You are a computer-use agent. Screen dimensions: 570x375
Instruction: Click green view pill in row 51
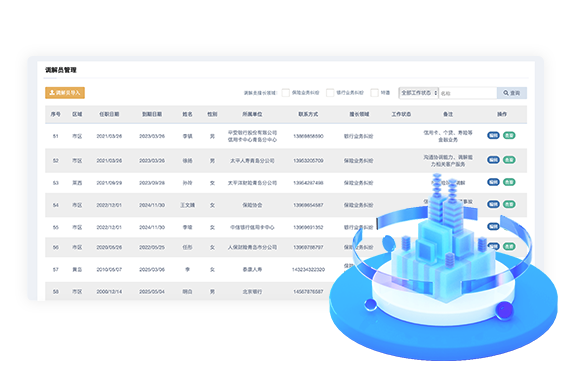pyautogui.click(x=509, y=136)
